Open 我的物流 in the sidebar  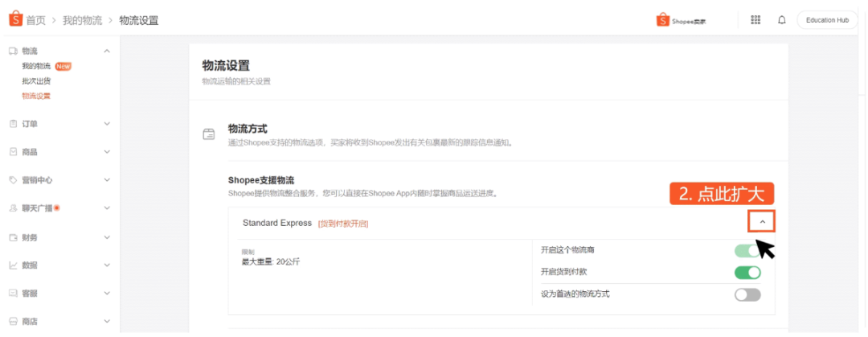pos(36,67)
